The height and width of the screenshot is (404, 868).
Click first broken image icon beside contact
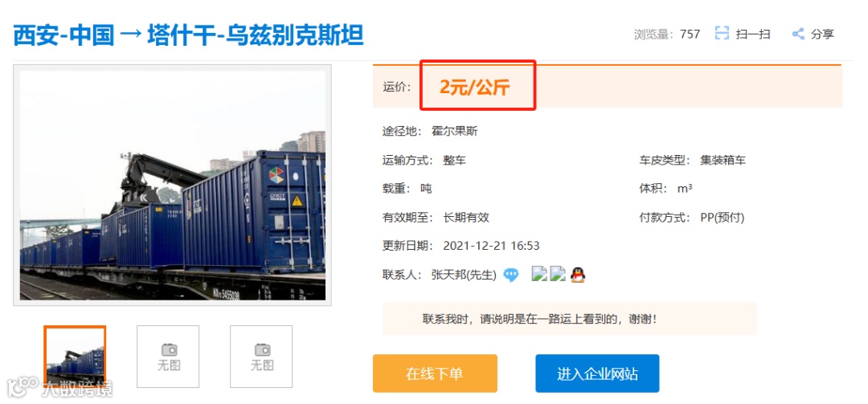point(540,275)
